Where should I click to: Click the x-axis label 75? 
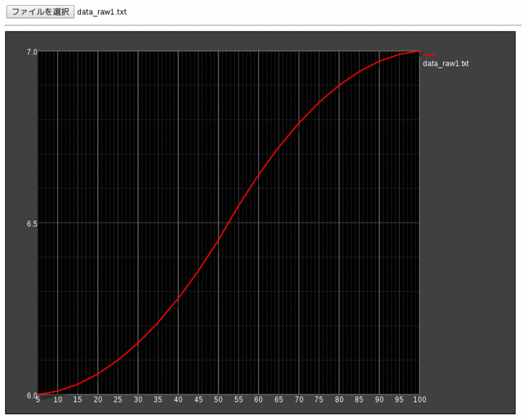(319, 399)
